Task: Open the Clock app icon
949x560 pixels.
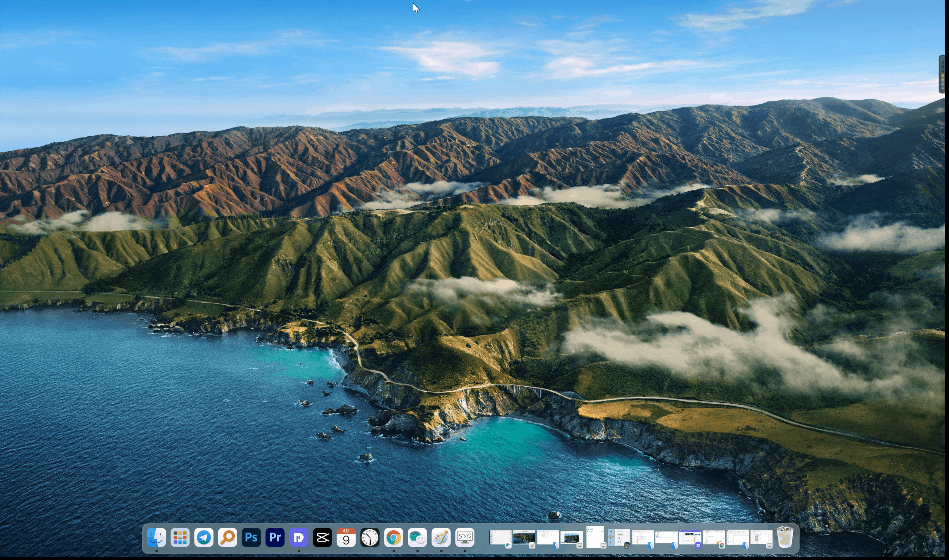Action: (x=370, y=537)
